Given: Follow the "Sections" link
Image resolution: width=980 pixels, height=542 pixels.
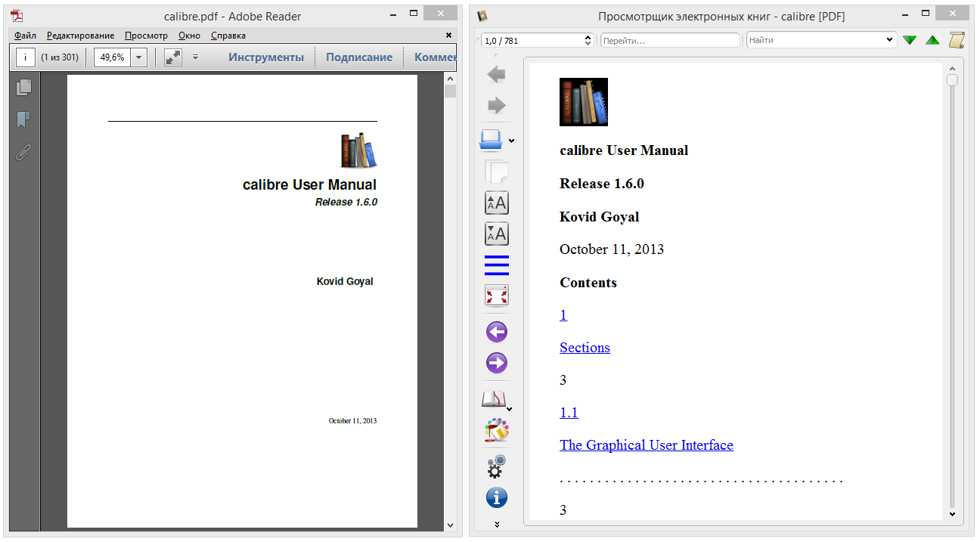Looking at the screenshot, I should pyautogui.click(x=585, y=348).
